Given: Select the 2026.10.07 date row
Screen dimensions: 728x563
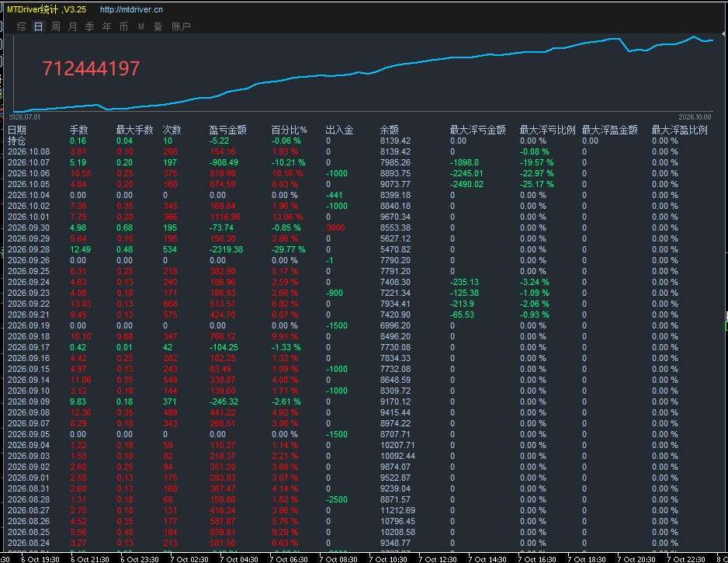Looking at the screenshot, I should tap(29, 162).
